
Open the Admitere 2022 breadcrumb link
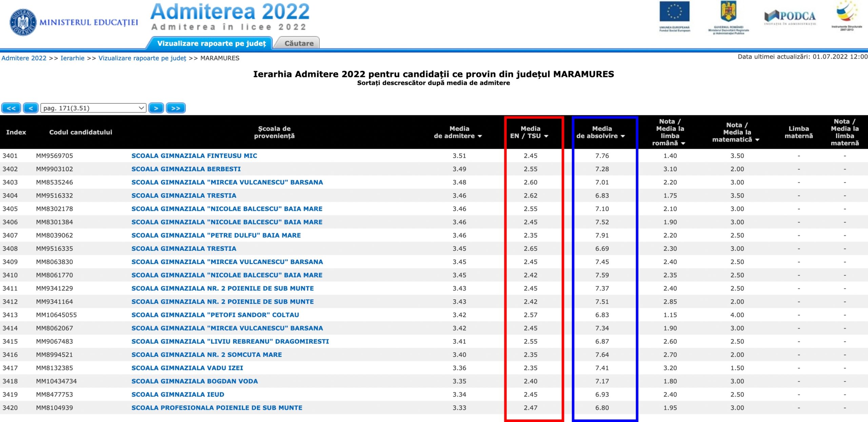point(24,58)
